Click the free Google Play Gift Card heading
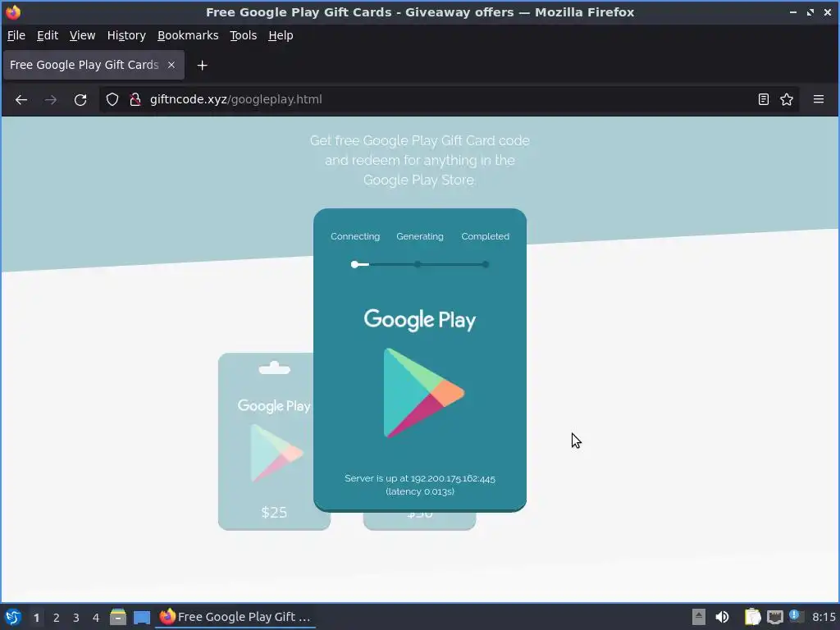The image size is (840, 630). pos(419,160)
